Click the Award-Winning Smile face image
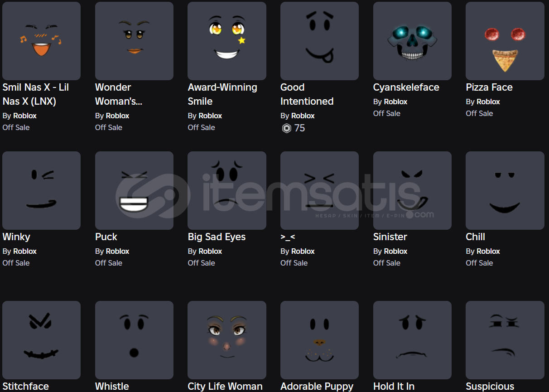 227,41
